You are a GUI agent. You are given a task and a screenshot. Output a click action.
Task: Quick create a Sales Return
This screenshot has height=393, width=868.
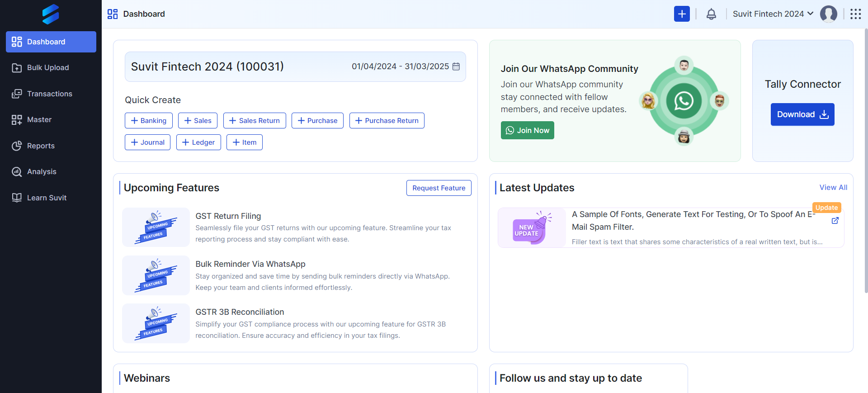(255, 121)
